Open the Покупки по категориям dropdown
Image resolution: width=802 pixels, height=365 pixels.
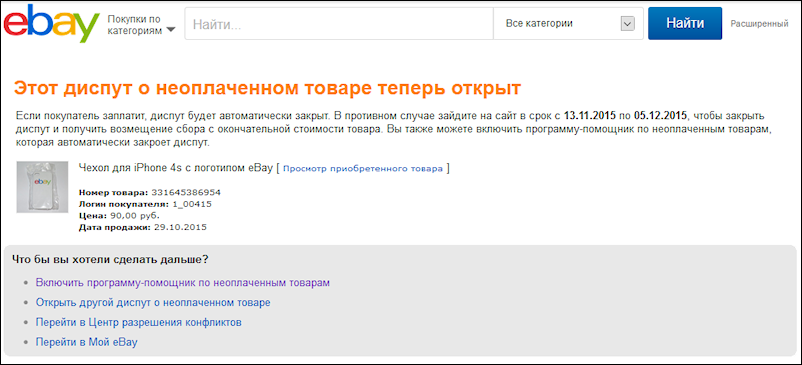[141, 25]
